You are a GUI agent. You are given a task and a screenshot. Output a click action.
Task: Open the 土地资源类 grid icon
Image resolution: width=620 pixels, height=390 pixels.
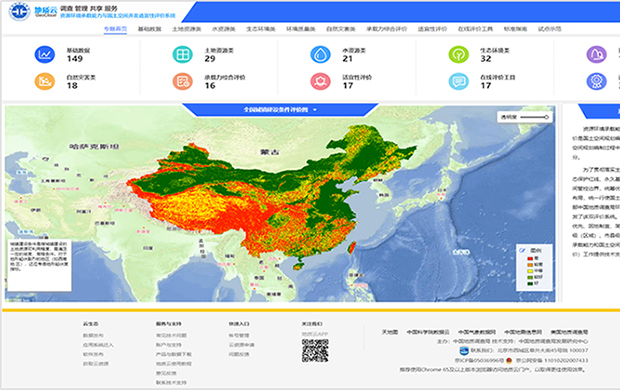[182, 55]
